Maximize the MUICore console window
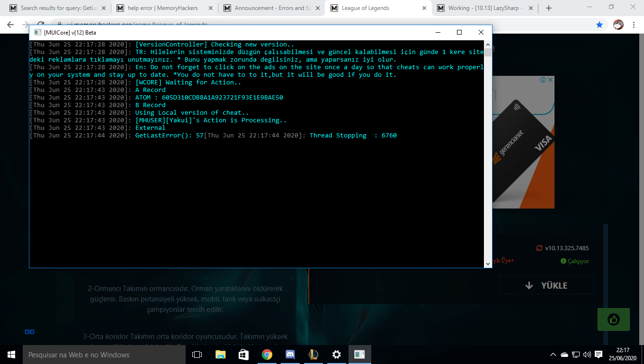This screenshot has height=364, width=644. (x=459, y=32)
